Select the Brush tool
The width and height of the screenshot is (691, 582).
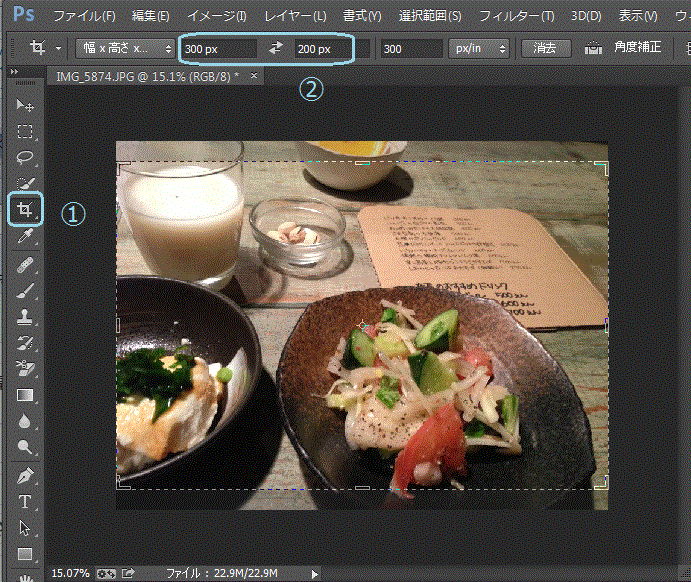25,291
